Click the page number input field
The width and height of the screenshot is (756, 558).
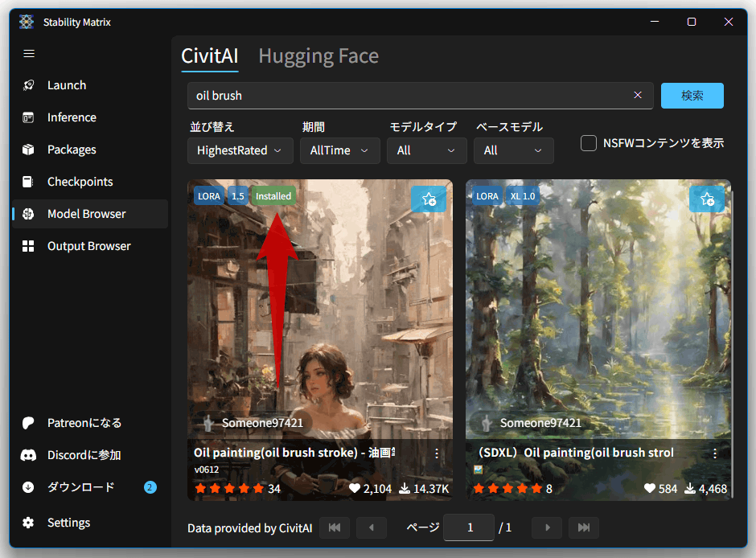(x=469, y=527)
